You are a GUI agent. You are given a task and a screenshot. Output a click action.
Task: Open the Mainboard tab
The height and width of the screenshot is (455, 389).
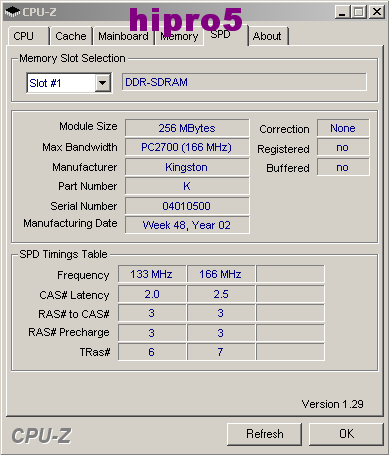(x=123, y=36)
